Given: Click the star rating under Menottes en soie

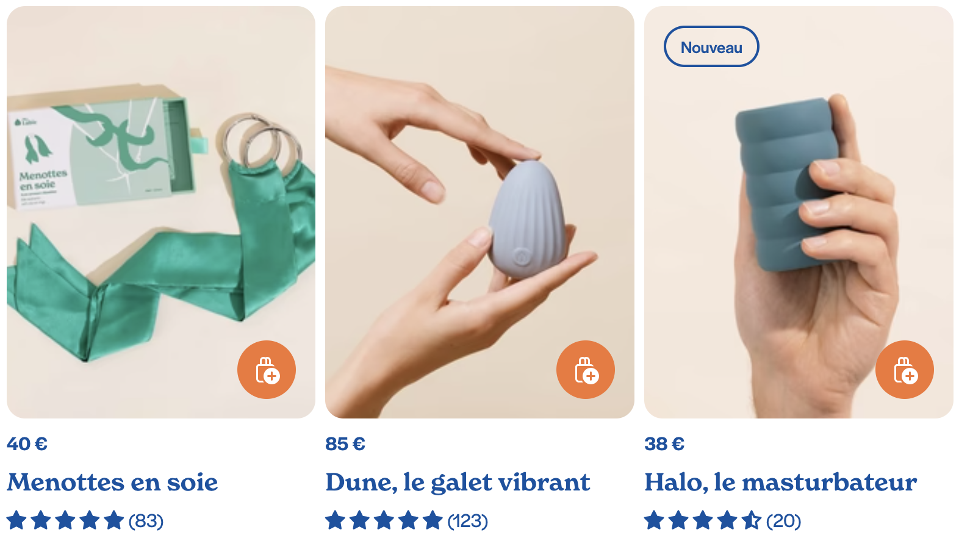Looking at the screenshot, I should coord(65,520).
